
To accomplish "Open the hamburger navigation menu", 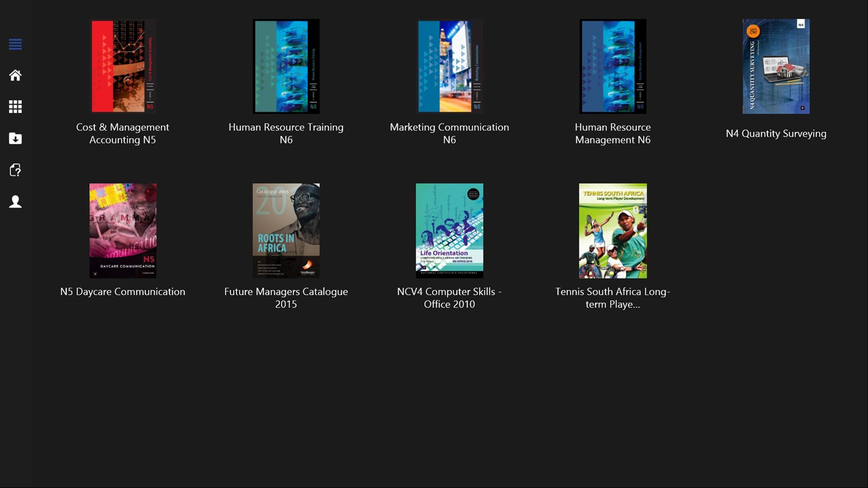I will [16, 44].
